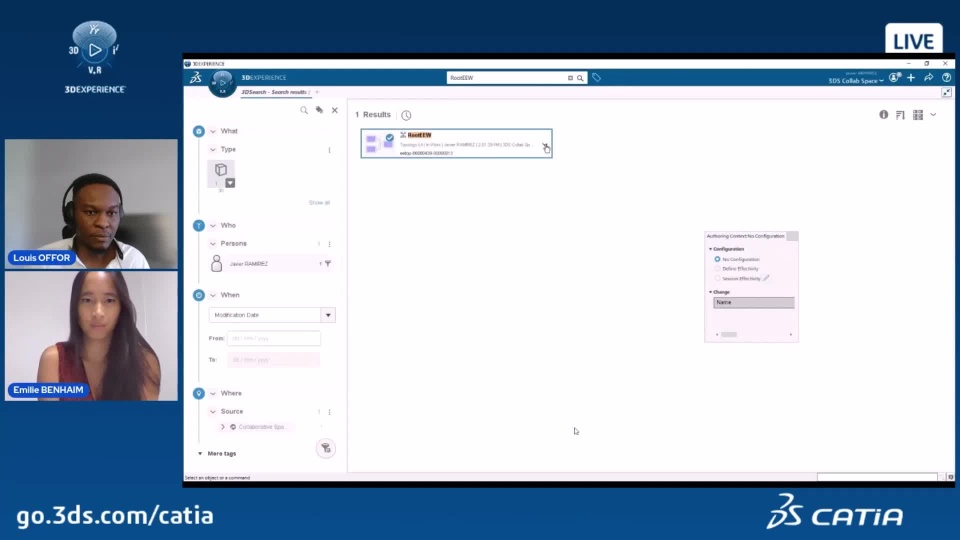Click the Share arrow icon in top bar
The image size is (960, 540).
(x=929, y=78)
